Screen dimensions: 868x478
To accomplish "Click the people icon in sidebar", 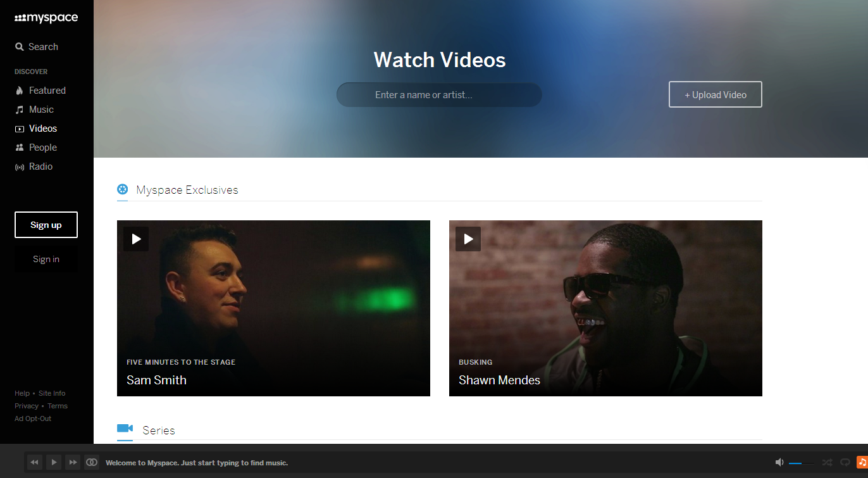I will [20, 148].
